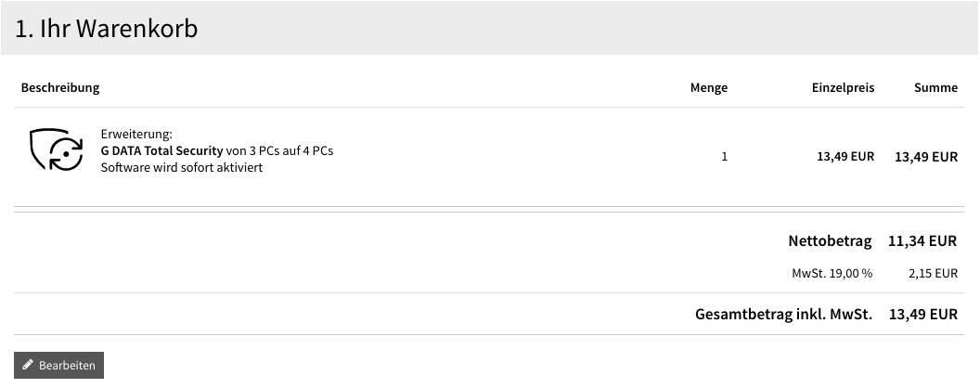The width and height of the screenshot is (980, 388).
Task: Click the 2,15 EUR tax amount
Action: pyautogui.click(x=933, y=273)
